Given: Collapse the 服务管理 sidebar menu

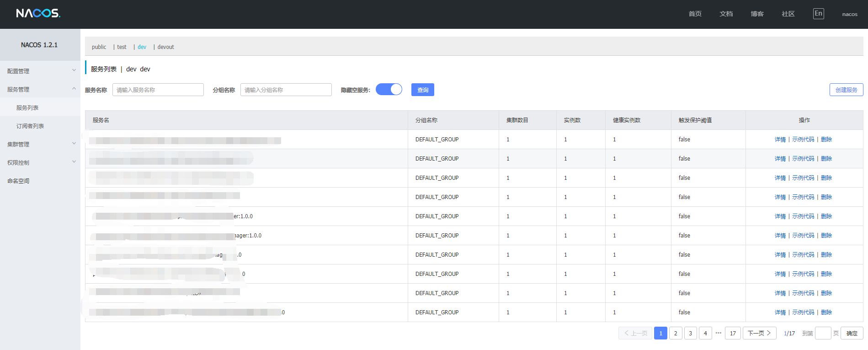Looking at the screenshot, I should (40, 89).
